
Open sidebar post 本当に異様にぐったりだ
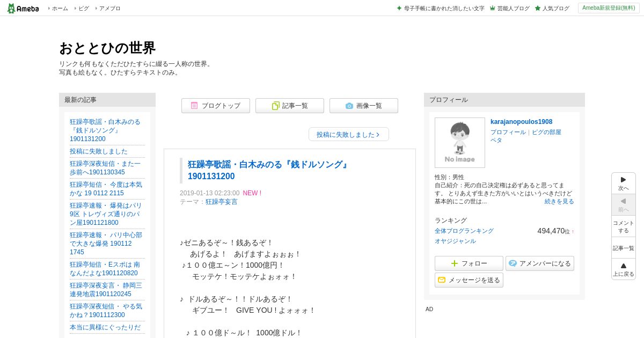point(105,327)
